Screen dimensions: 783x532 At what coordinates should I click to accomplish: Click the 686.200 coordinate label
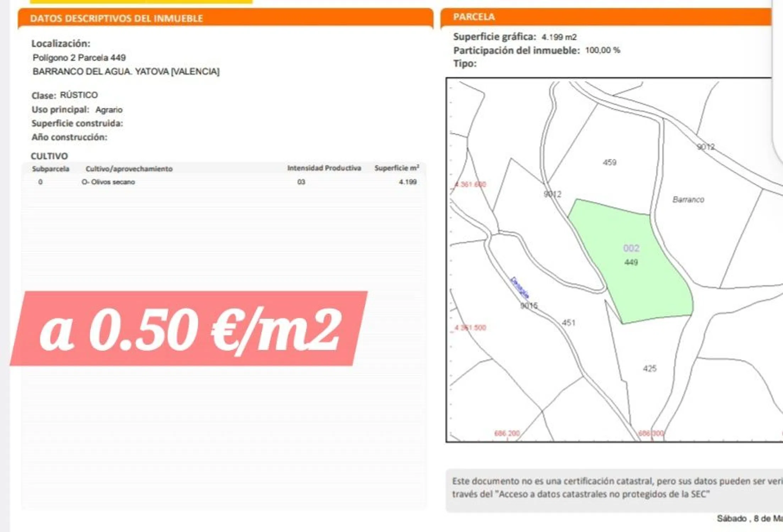[507, 433]
